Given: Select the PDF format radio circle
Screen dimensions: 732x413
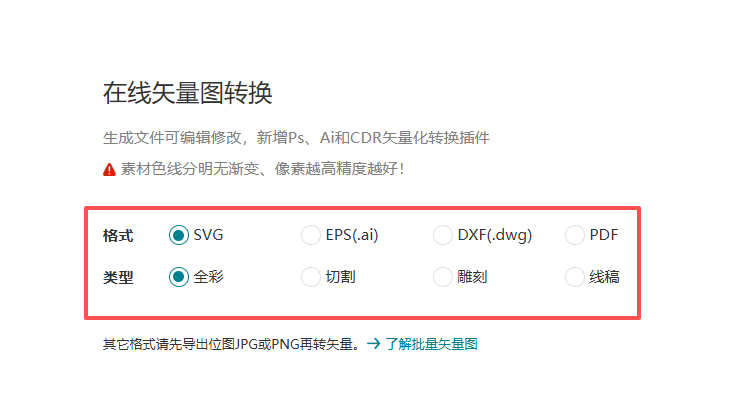Looking at the screenshot, I should pyautogui.click(x=575, y=235).
